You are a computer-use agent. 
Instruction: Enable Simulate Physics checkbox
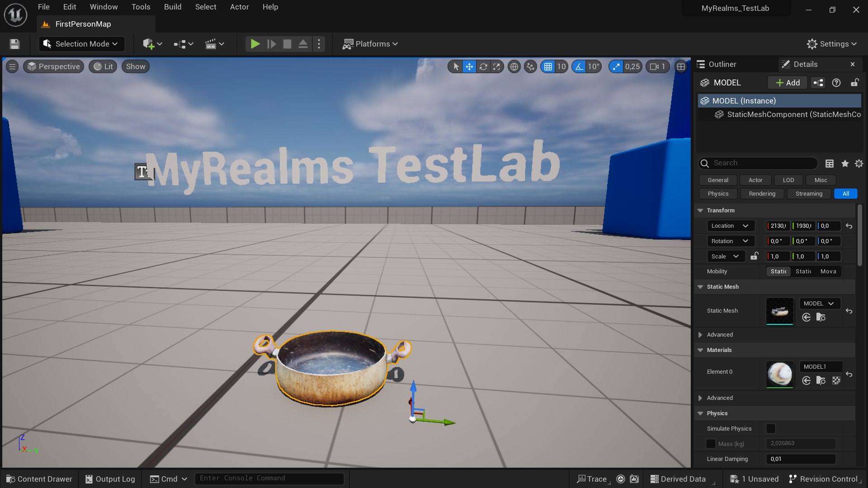click(771, 428)
